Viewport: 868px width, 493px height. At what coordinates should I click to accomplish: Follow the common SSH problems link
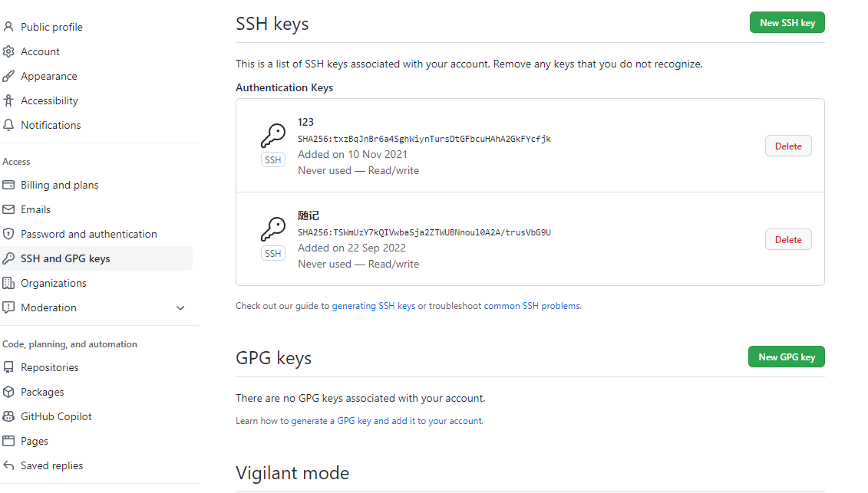(532, 306)
